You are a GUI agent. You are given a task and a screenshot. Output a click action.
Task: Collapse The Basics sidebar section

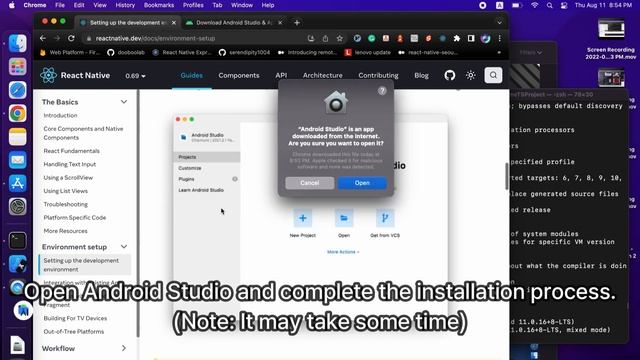(124, 102)
